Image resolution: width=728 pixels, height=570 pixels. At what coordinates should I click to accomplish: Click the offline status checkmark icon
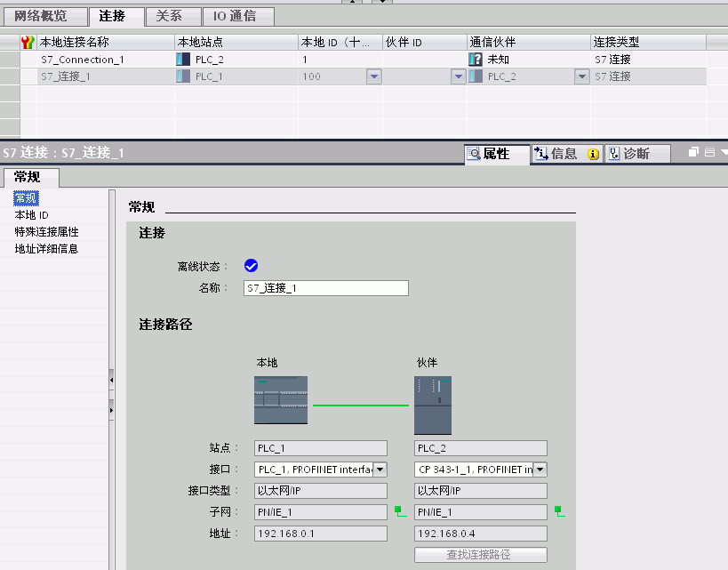[251, 266]
